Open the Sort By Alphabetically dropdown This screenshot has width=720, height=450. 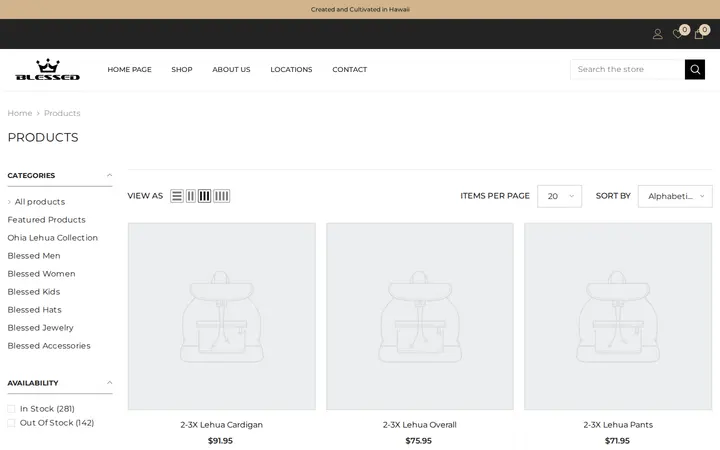click(x=675, y=196)
